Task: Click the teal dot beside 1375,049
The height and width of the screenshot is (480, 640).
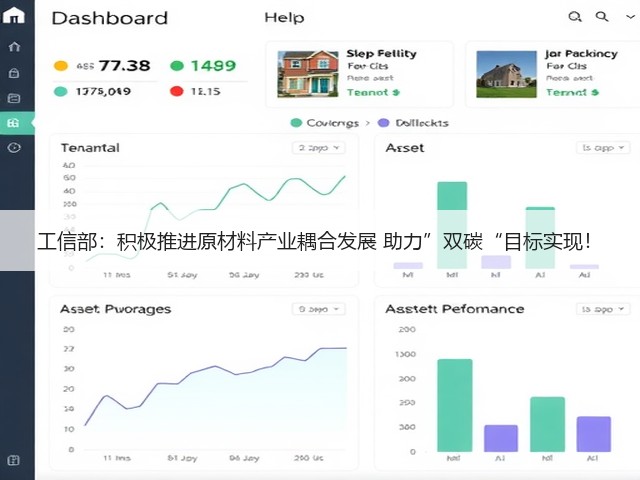Action: pyautogui.click(x=60, y=91)
